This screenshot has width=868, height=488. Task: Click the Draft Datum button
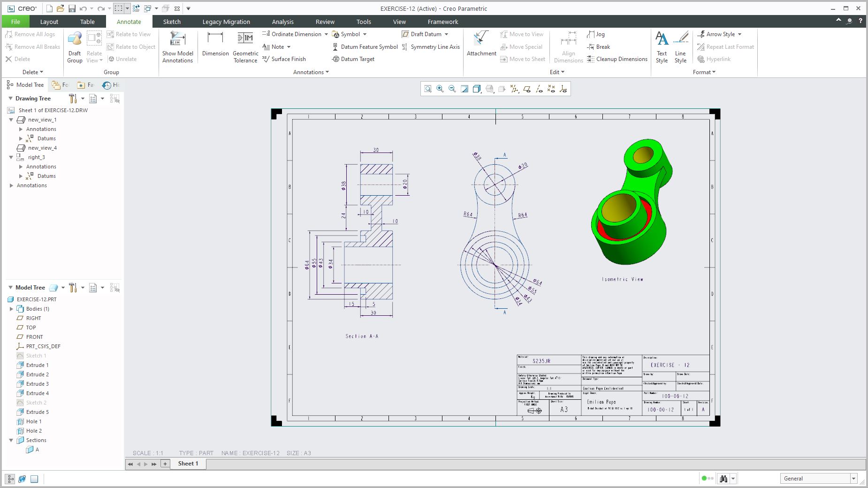tap(425, 34)
